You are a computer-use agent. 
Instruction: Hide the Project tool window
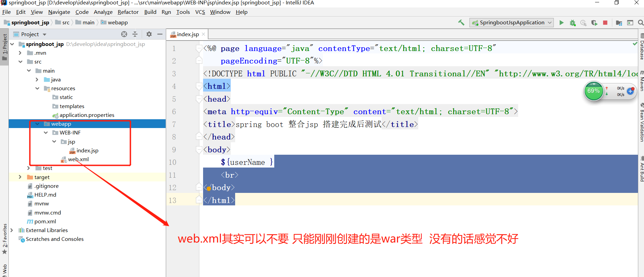pyautogui.click(x=160, y=34)
